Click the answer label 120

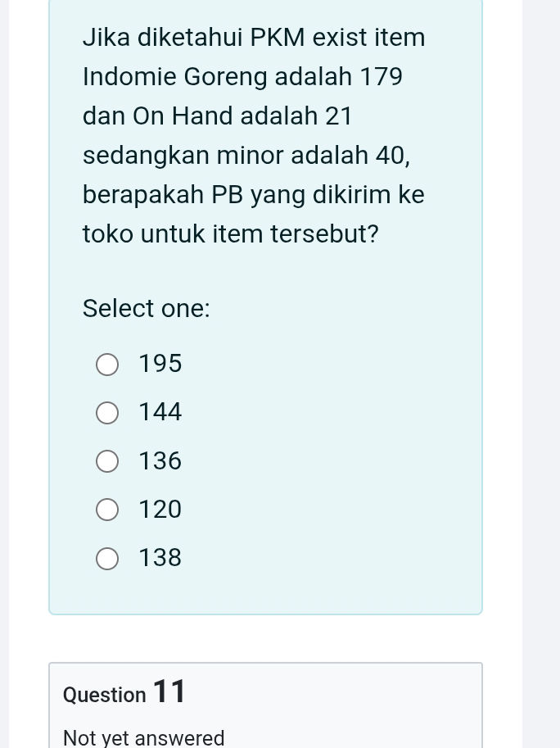tap(160, 510)
